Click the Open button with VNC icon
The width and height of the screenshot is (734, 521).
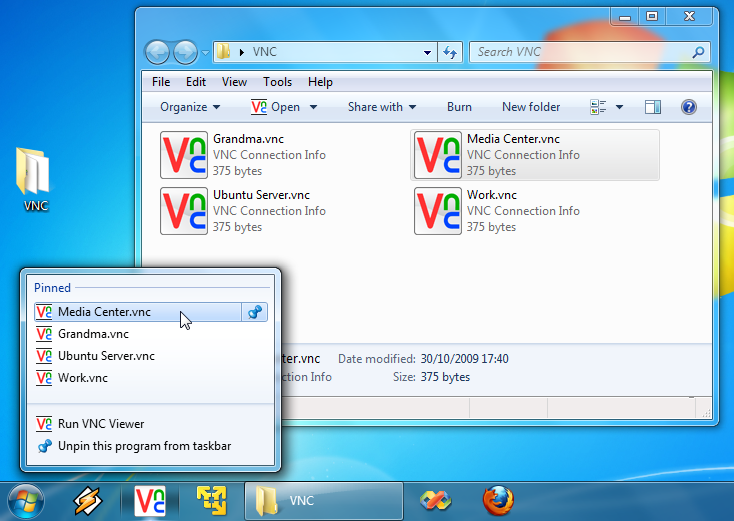(275, 107)
